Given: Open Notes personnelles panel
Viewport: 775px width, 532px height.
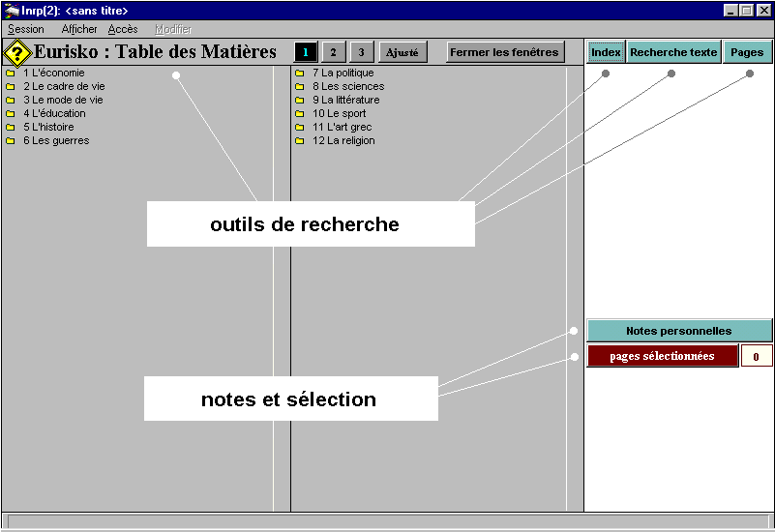Looking at the screenshot, I should pos(679,331).
